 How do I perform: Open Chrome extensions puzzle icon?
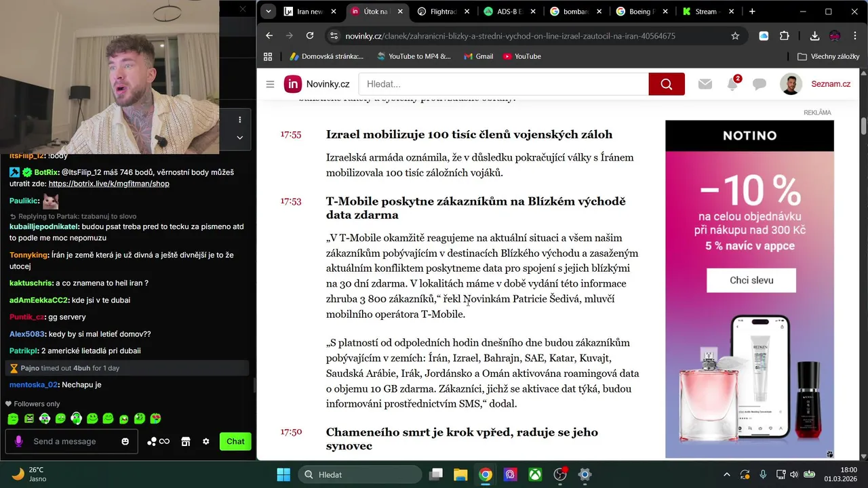click(x=785, y=36)
